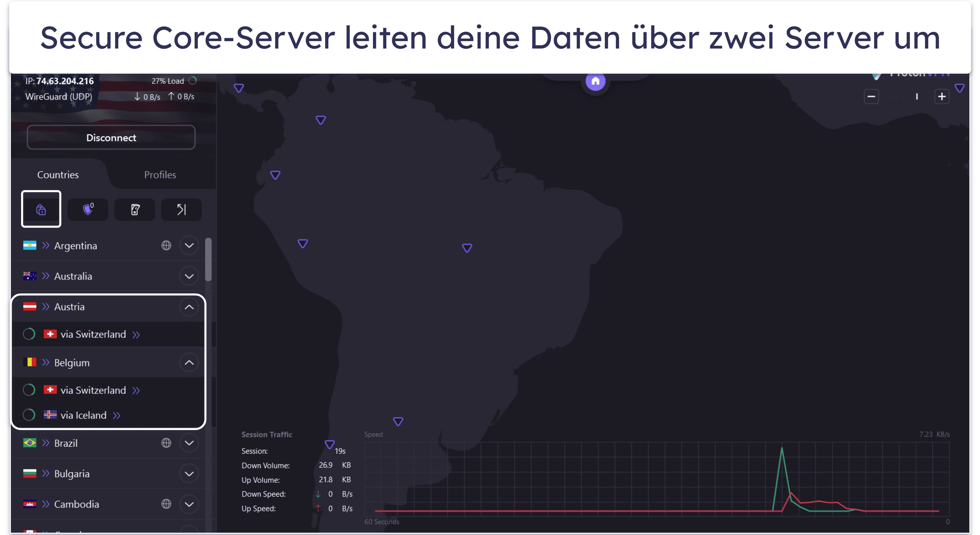Expand the Brazil server list
This screenshot has height=535, width=980.
189,443
